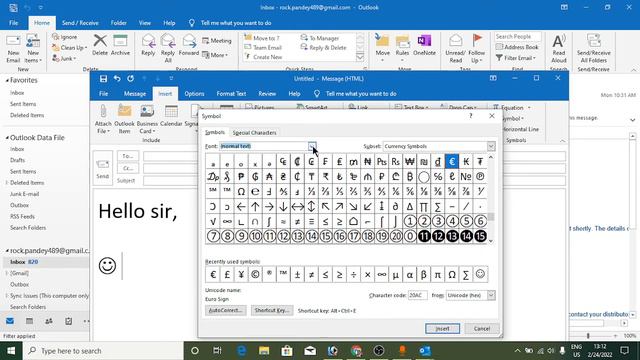Screen dimensions: 640x360
Task: Select Junk E-mail folder
Action: (24, 194)
